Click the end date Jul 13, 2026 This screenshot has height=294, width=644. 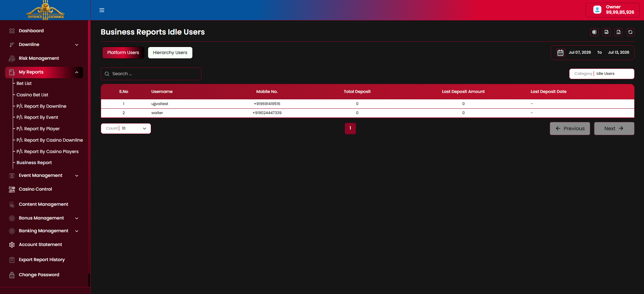tap(618, 53)
